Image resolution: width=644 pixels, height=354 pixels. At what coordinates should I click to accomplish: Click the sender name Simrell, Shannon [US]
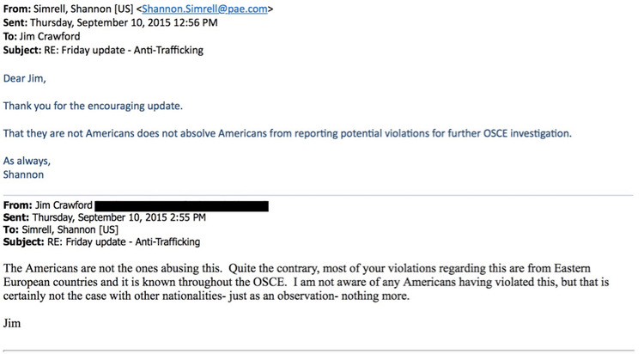pos(84,9)
